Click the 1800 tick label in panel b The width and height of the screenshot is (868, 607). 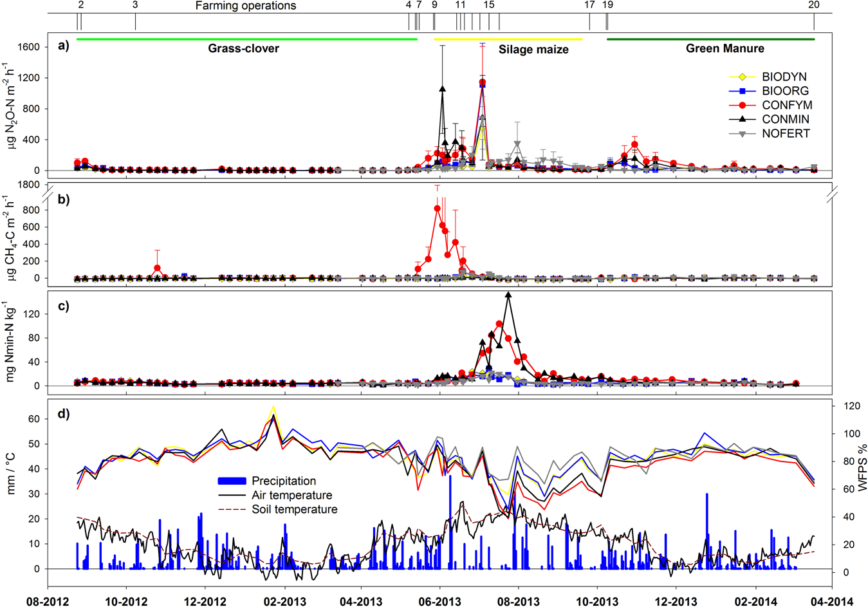point(28,186)
